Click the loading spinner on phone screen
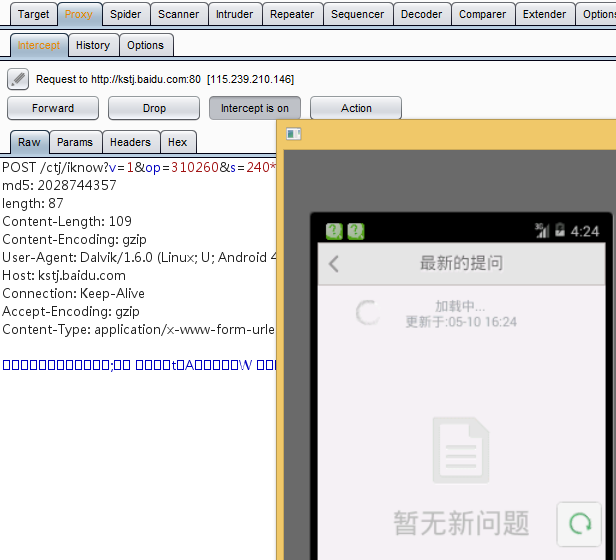Image resolution: width=616 pixels, height=560 pixels. click(x=368, y=313)
